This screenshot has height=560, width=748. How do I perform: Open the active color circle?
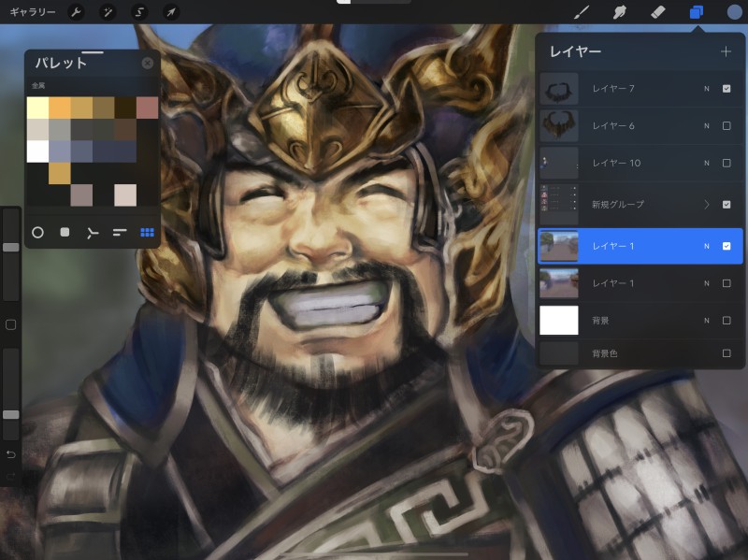(735, 12)
